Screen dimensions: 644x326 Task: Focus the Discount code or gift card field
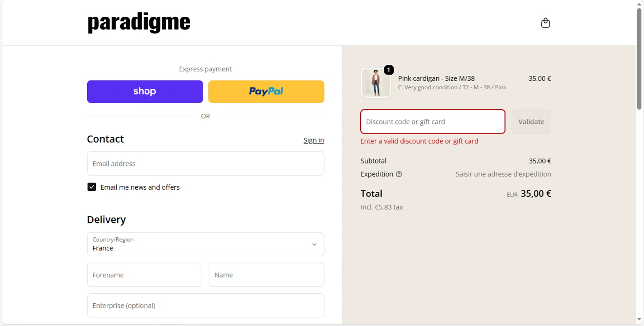(433, 122)
